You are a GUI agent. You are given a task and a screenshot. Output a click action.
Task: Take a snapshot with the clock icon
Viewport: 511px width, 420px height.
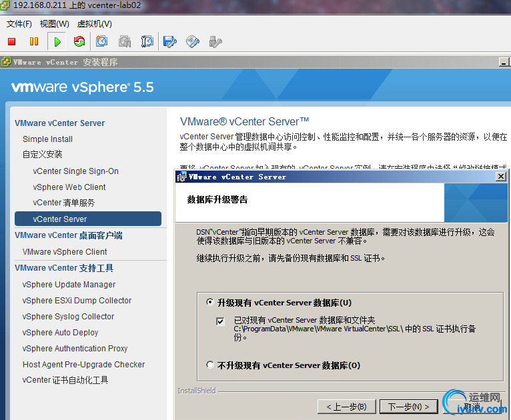click(101, 41)
